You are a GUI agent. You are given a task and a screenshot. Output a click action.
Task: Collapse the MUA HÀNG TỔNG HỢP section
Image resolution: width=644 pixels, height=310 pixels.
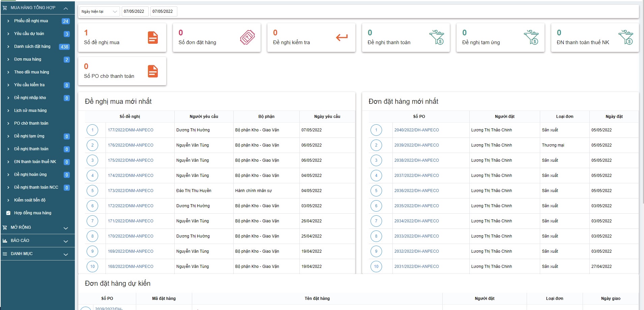tap(66, 8)
